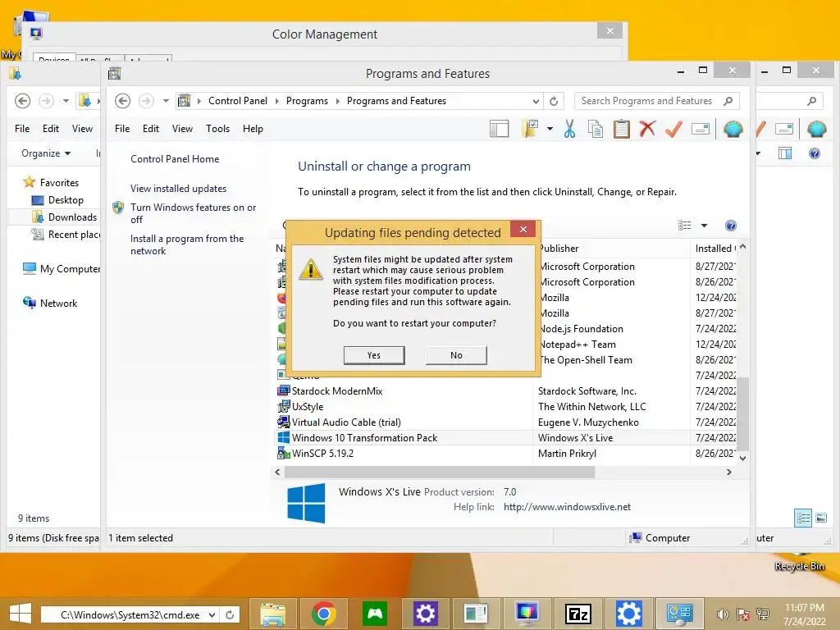The image size is (840, 630).
Task: Close the Updating files pending detected dialog
Action: 523,230
